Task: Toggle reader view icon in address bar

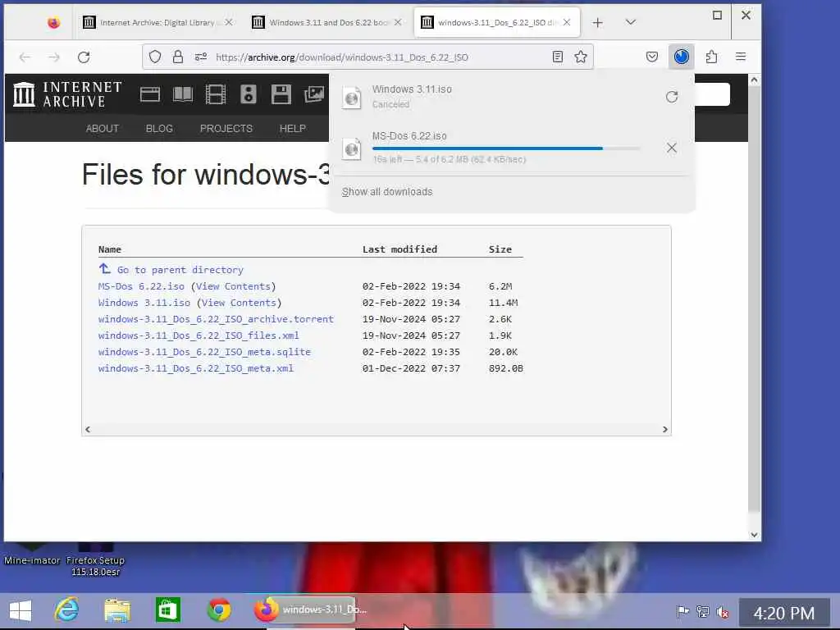Action: click(x=558, y=57)
